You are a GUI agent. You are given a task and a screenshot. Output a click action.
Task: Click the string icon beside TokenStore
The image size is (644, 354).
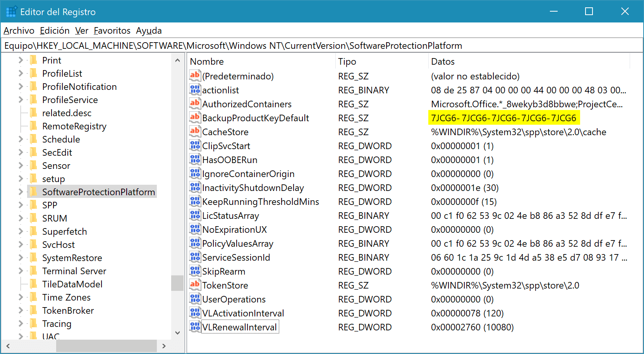195,285
